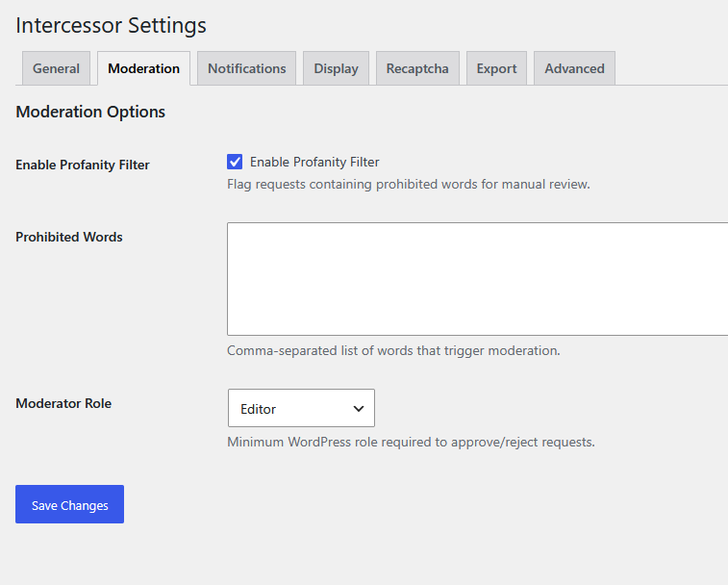The width and height of the screenshot is (728, 585).
Task: Click the 'Enable Profanity Filter' checkbox label
Action: (314, 162)
